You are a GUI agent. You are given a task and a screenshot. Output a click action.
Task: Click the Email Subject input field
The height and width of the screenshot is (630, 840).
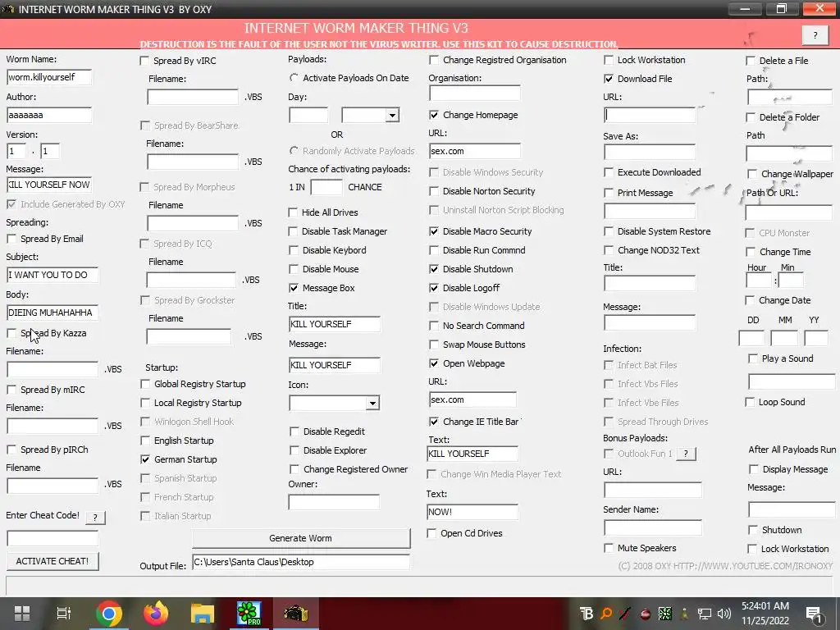[x=52, y=275]
